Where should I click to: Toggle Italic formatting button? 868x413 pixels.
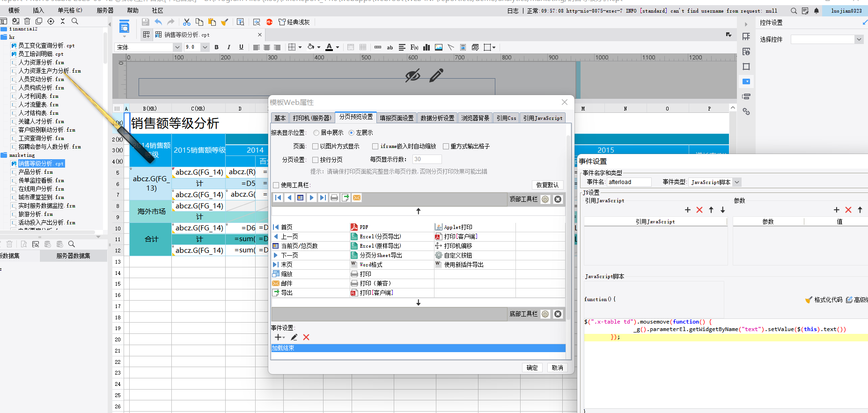[x=228, y=47]
